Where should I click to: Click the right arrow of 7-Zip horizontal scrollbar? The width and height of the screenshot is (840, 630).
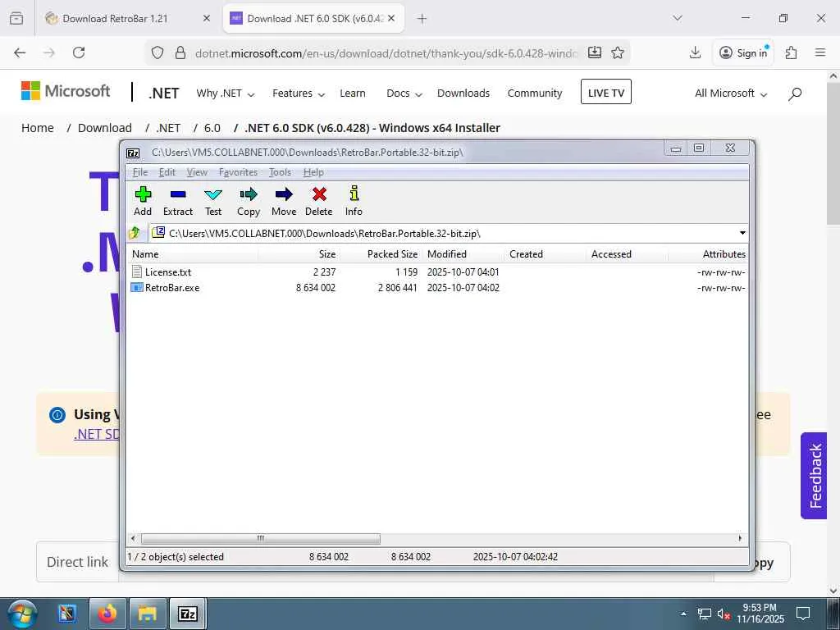click(x=740, y=538)
